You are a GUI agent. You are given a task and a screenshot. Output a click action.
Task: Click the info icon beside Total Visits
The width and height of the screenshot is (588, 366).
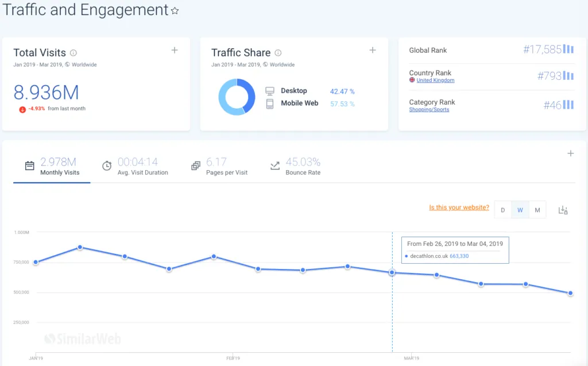(x=73, y=53)
